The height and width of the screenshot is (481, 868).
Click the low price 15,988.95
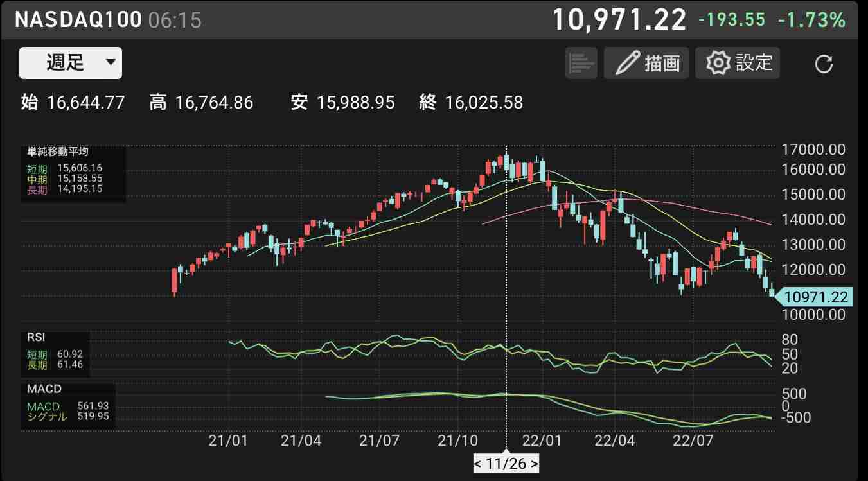356,102
